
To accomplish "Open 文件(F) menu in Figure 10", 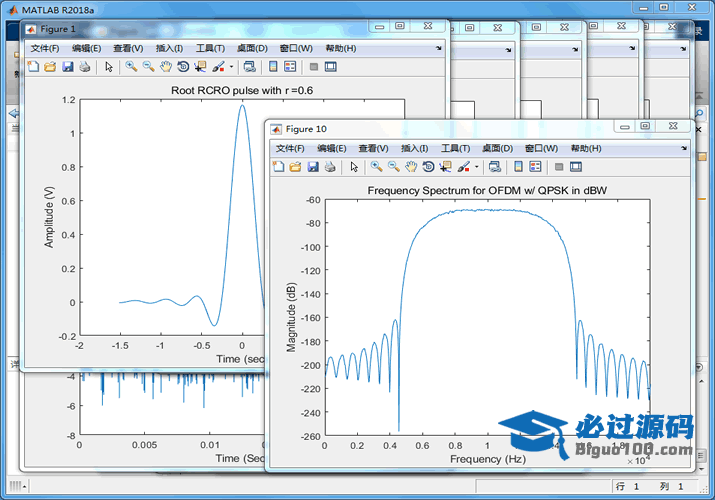I will (x=290, y=149).
